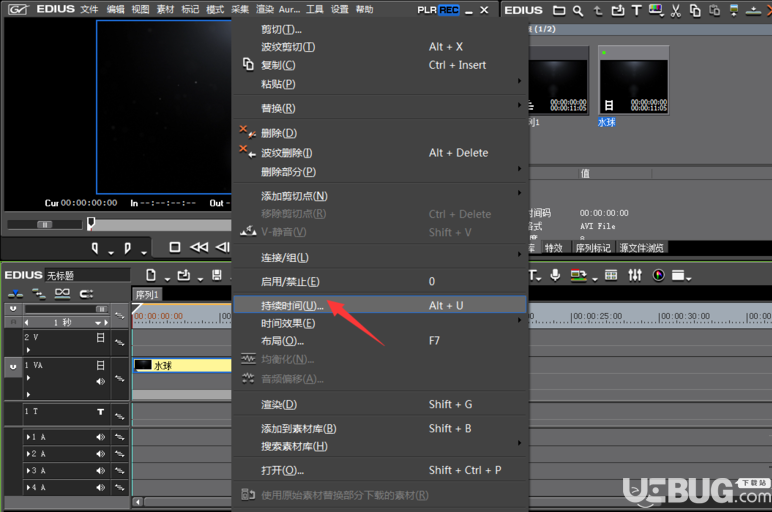Screen dimensions: 772x512
Task: Toggle video mute on track 1 VA
Action: click(100, 365)
